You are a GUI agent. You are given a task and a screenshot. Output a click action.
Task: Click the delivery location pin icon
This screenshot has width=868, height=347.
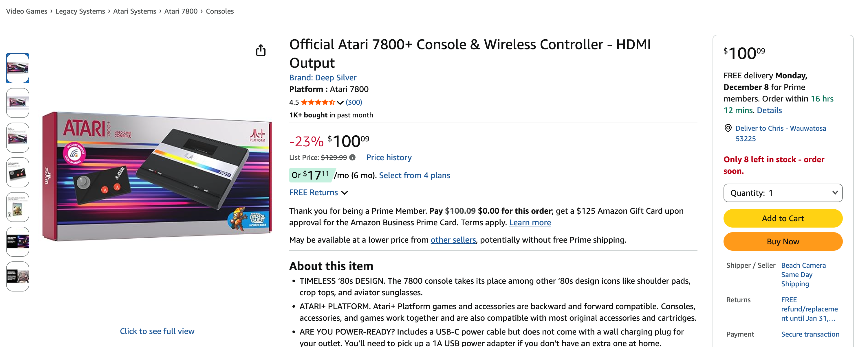pos(728,128)
